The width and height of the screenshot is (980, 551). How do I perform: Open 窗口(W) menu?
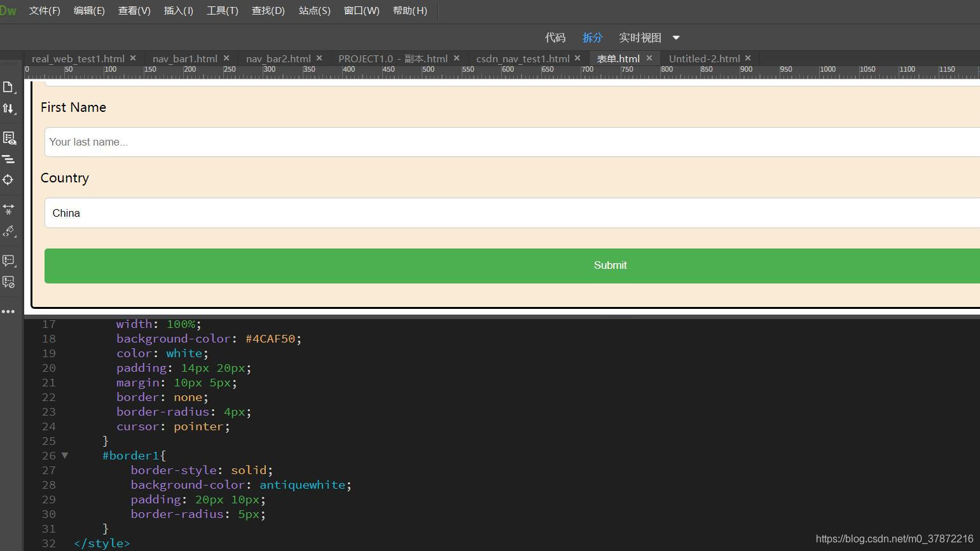(362, 11)
